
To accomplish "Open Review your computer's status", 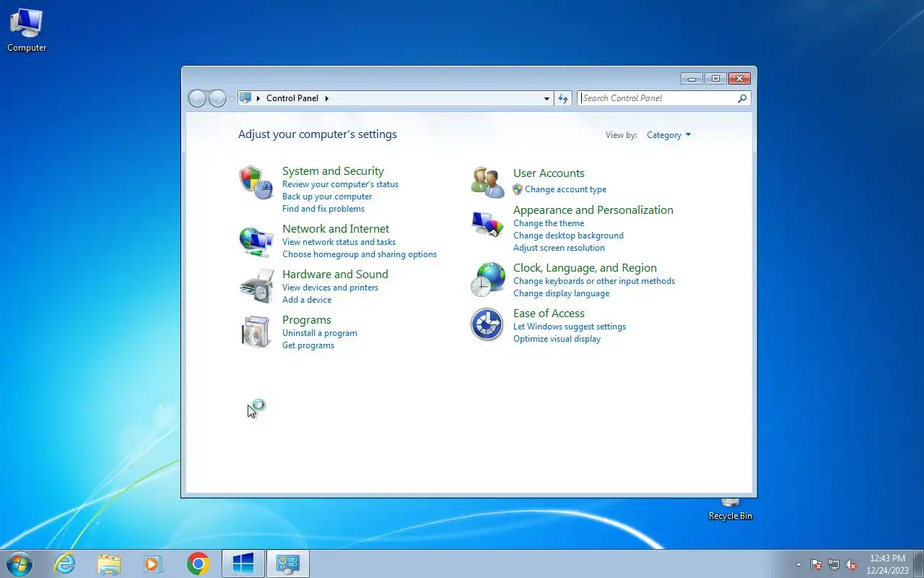I will click(x=340, y=184).
